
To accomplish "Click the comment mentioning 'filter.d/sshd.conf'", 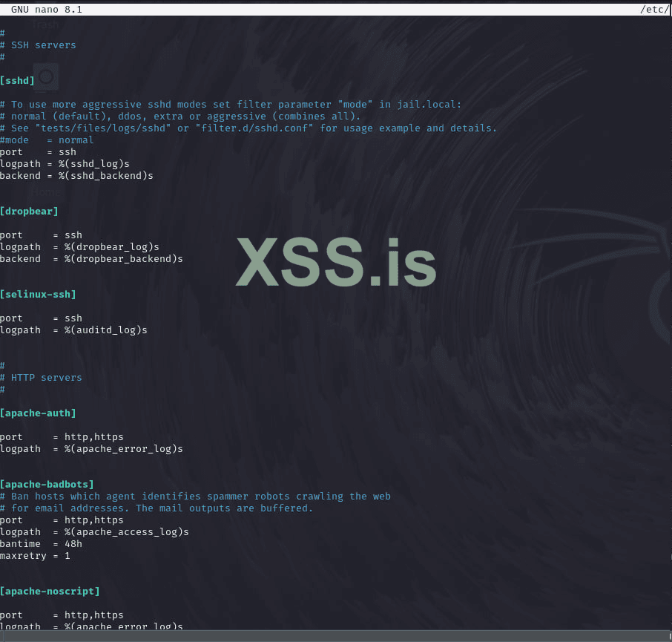I will click(248, 128).
